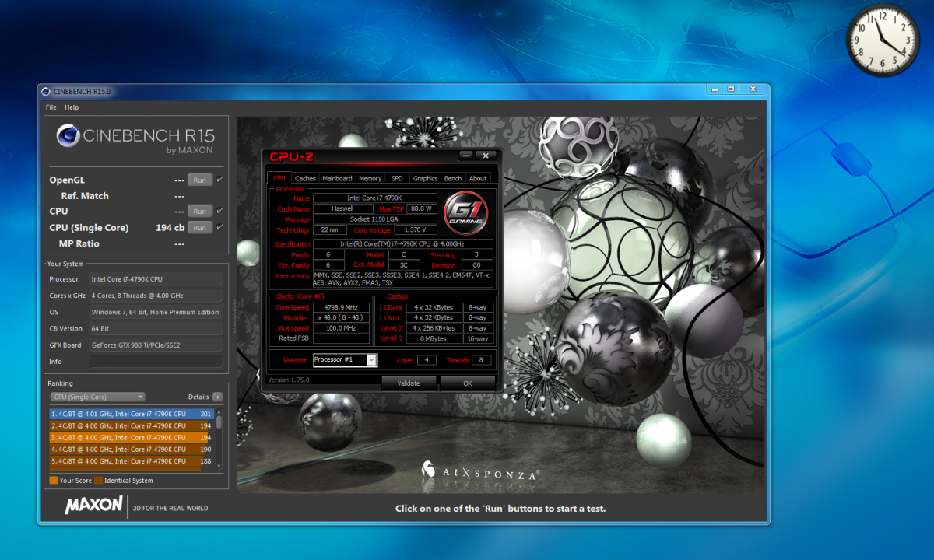Run the CPU (Single Core) benchmark
Image resolution: width=934 pixels, height=560 pixels.
[x=200, y=227]
